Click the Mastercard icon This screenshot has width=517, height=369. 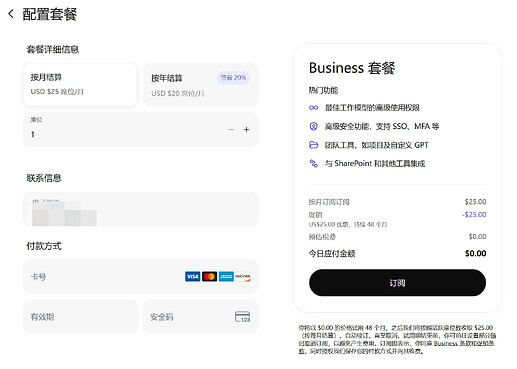click(x=209, y=277)
